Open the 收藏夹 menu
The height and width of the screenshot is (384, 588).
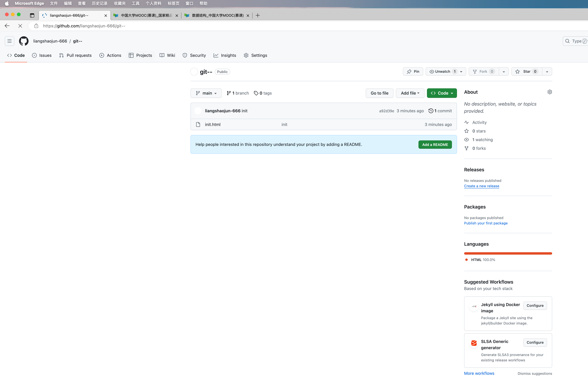[x=120, y=3]
